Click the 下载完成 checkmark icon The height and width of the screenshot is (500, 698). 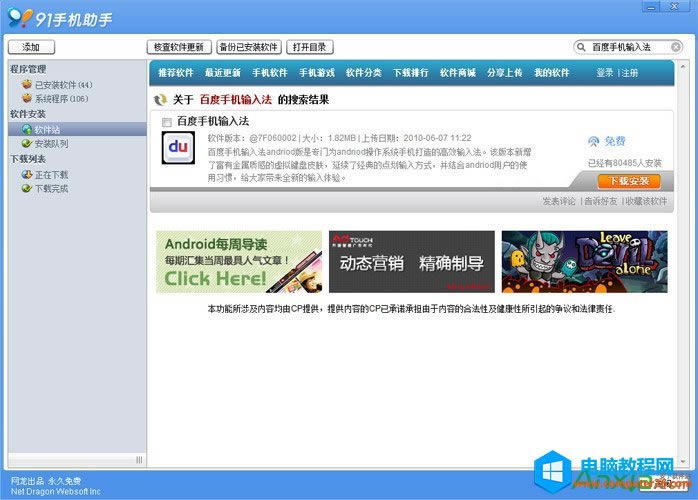pos(26,188)
